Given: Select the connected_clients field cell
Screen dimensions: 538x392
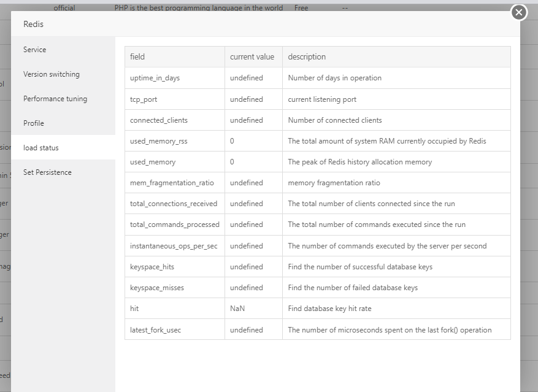Looking at the screenshot, I should [159, 120].
